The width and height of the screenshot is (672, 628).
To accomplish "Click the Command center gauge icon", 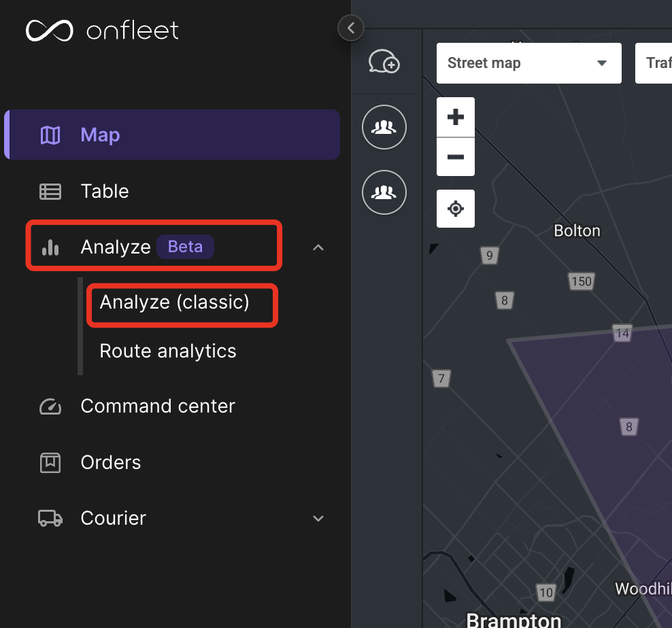I will (x=50, y=406).
